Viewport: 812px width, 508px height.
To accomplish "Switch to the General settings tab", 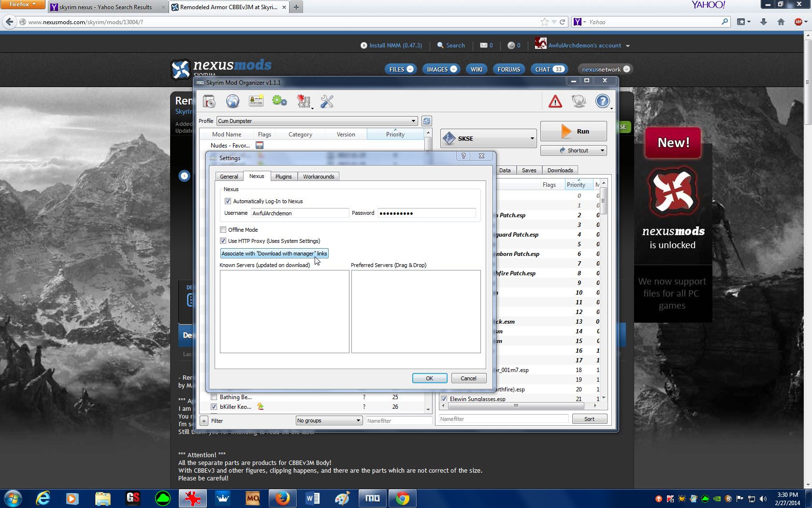I will (x=229, y=177).
